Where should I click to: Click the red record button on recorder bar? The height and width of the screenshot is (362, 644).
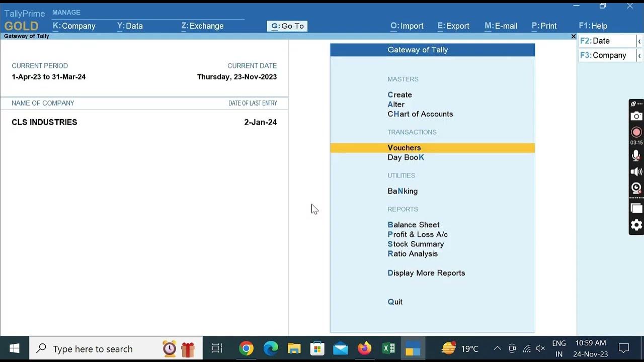coord(636,132)
